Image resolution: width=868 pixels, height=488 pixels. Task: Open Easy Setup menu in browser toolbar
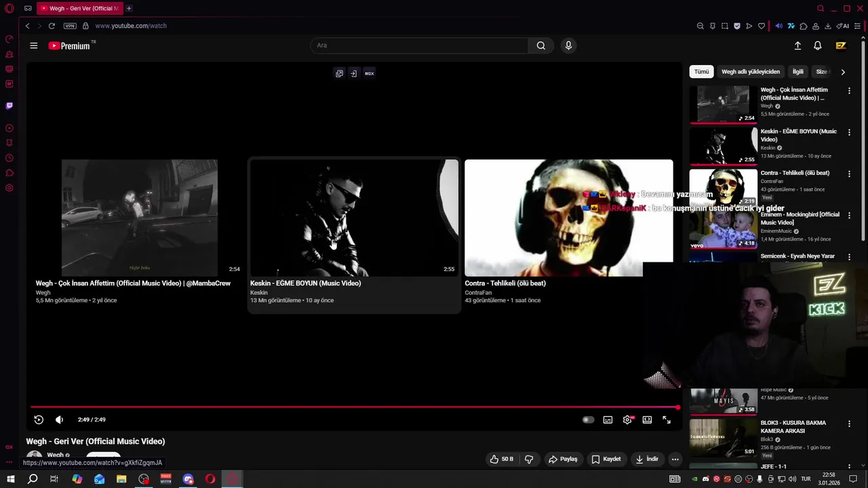[x=857, y=26]
